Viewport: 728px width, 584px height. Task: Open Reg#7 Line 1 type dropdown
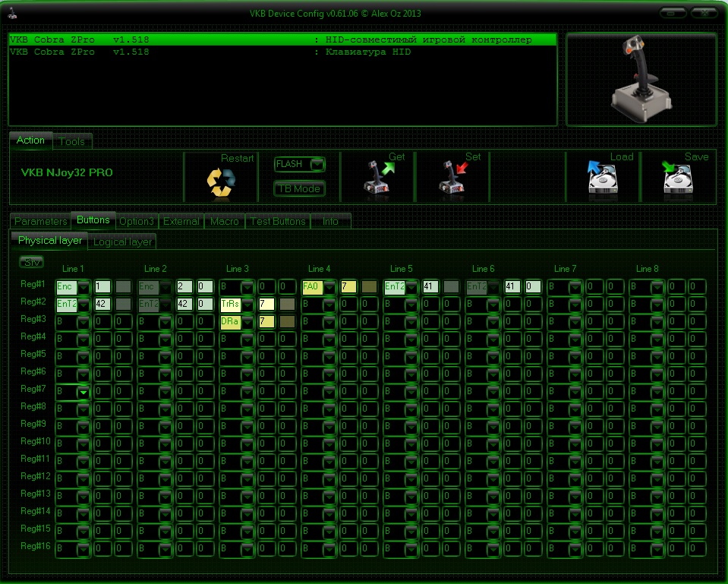pyautogui.click(x=84, y=392)
